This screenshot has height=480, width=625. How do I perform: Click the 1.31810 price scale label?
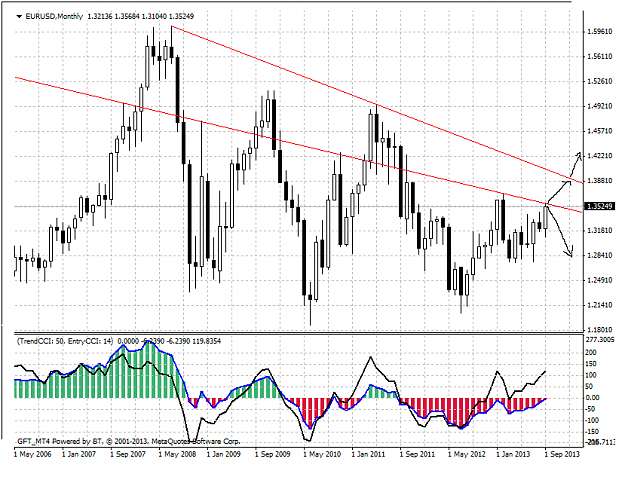click(x=600, y=230)
